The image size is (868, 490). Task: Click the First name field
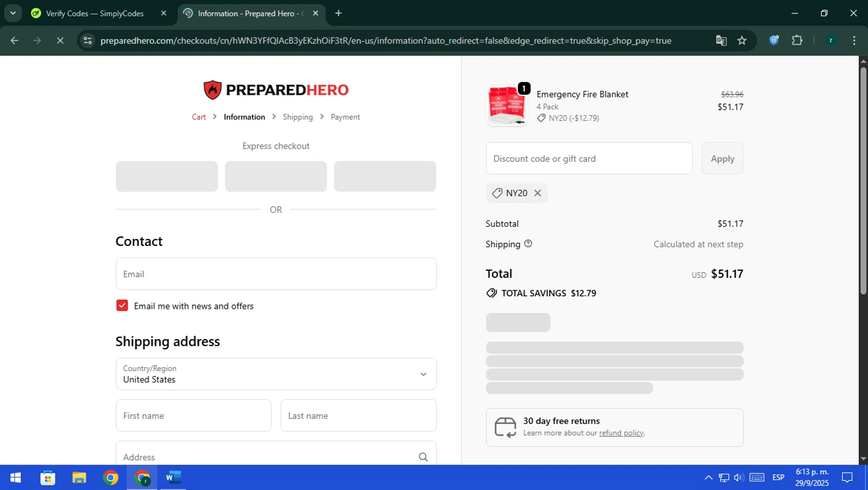[193, 415]
